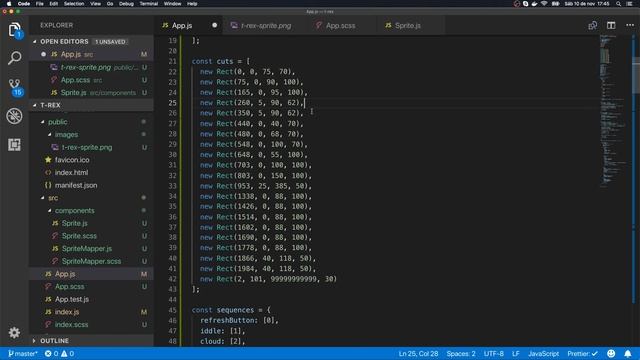This screenshot has width=640, height=360.
Task: Open macOS Spotlight search icon
Action: [619, 4]
